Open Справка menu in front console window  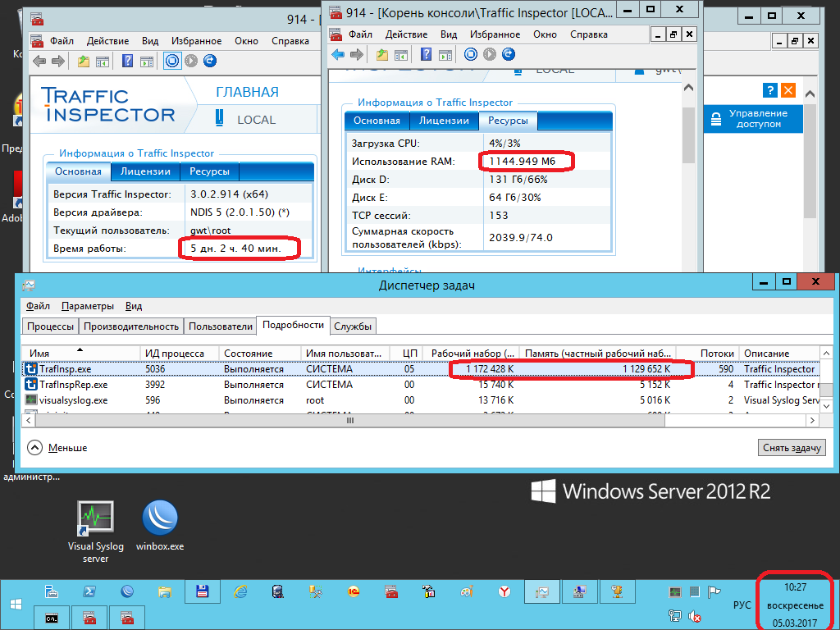point(589,34)
